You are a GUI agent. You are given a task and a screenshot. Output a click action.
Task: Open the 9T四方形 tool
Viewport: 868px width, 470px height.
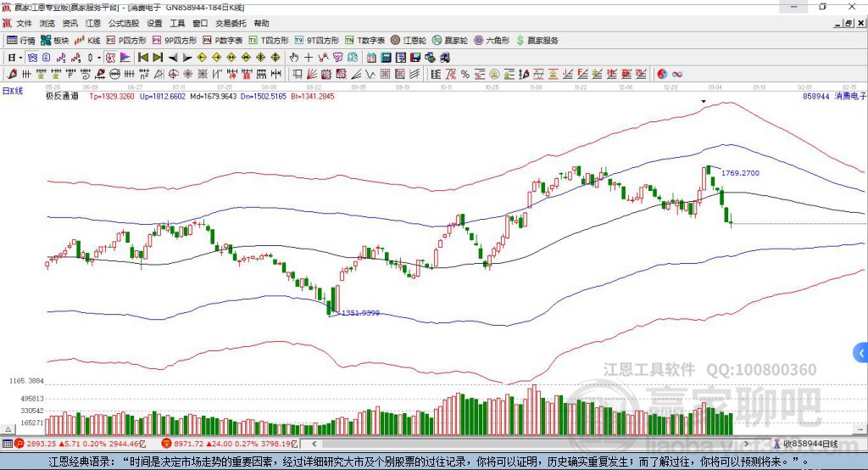point(317,41)
